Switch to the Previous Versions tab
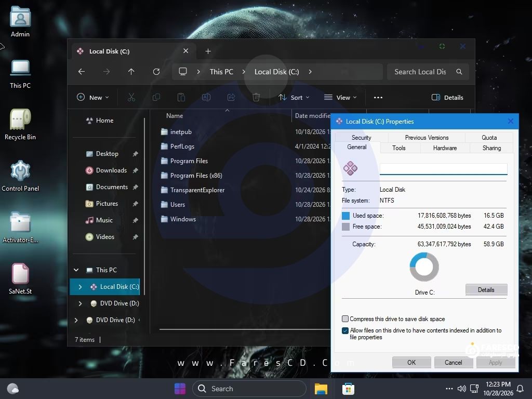 pos(427,137)
